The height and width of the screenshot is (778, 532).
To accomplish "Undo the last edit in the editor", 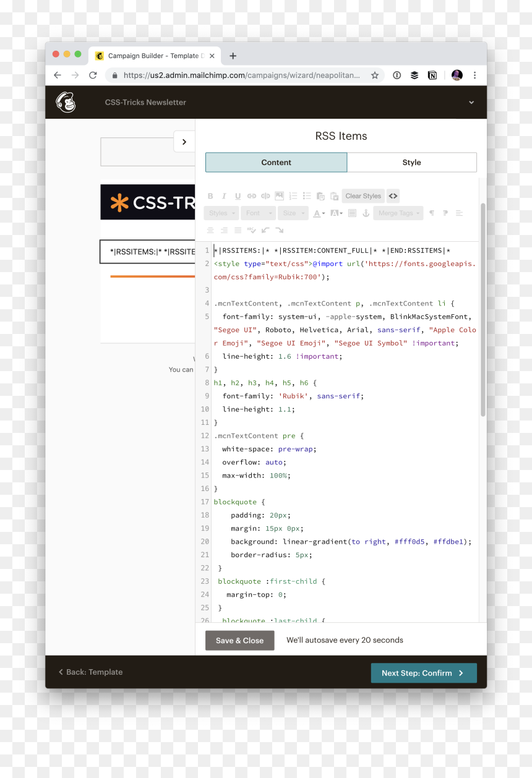I will (265, 230).
